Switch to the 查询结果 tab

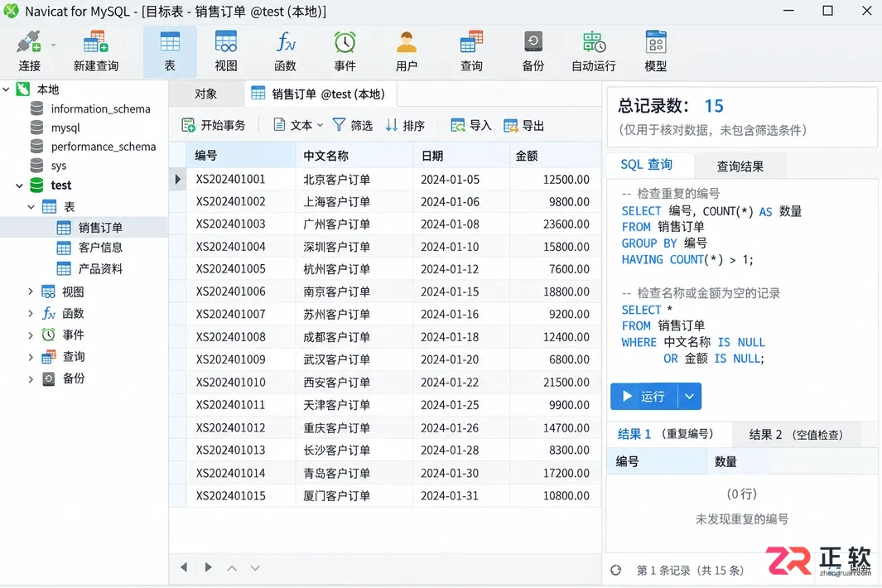(740, 166)
